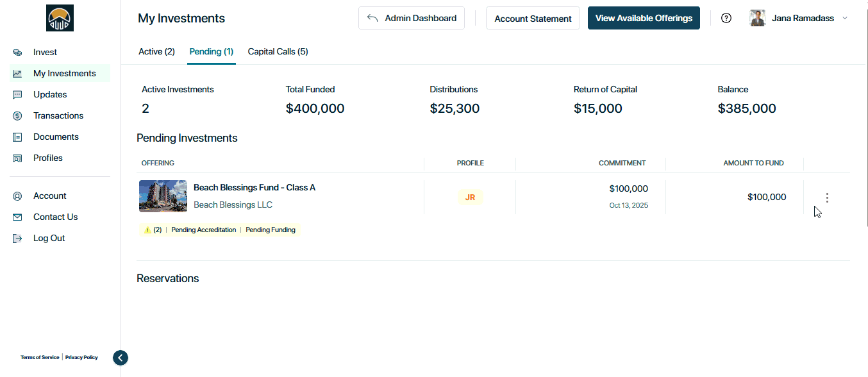
Task: Switch to the Active (2) tab
Action: (156, 51)
